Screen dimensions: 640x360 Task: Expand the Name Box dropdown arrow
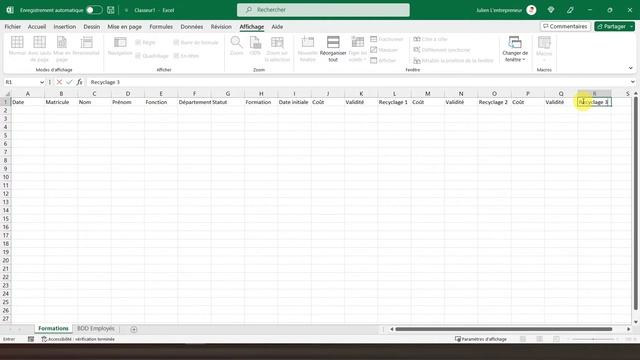pyautogui.click(x=42, y=82)
